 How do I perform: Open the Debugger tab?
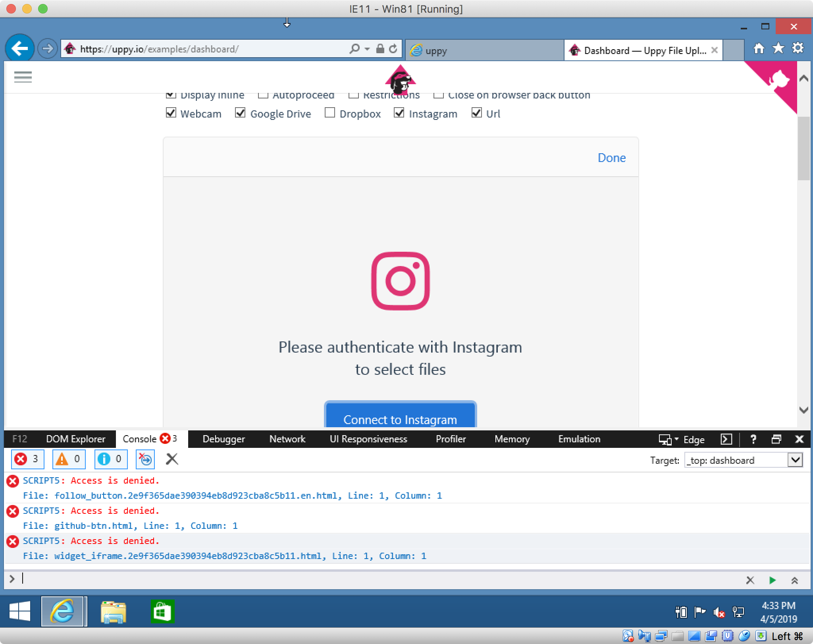coord(223,439)
